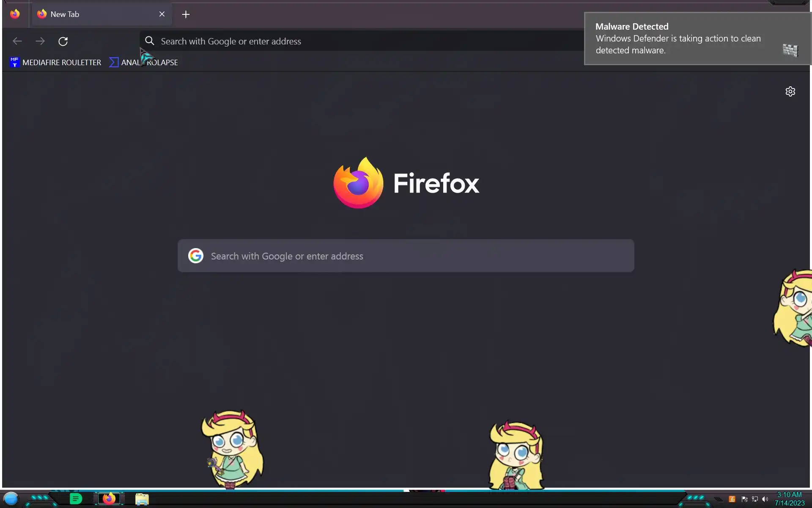Viewport: 812px width, 508px height.
Task: Open the Spotify taskbar icon
Action: click(76, 499)
